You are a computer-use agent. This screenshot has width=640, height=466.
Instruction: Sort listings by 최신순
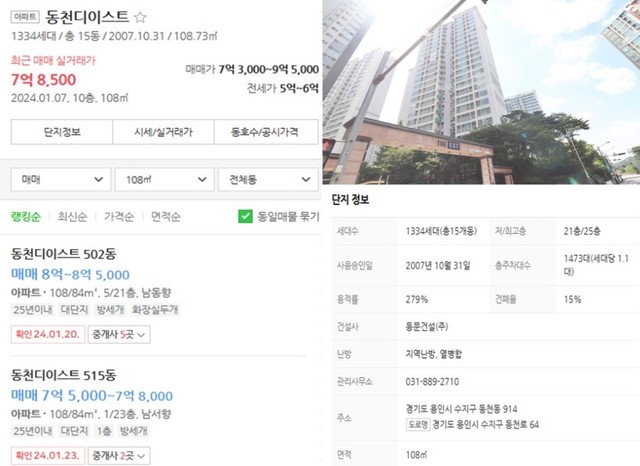[72, 217]
